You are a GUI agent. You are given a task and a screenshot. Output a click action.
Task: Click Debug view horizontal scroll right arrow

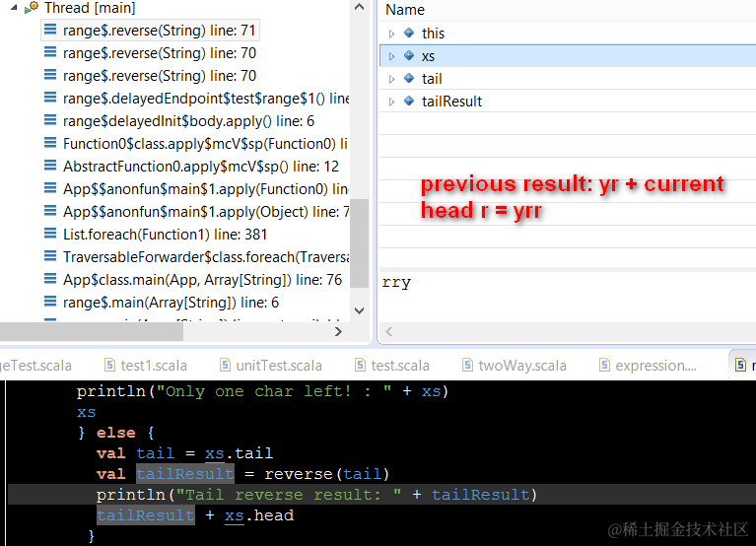click(x=338, y=331)
